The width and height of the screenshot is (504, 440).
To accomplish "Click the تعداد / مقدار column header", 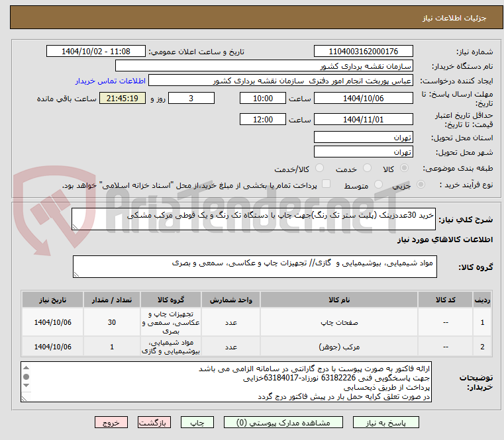I will coord(111,300).
